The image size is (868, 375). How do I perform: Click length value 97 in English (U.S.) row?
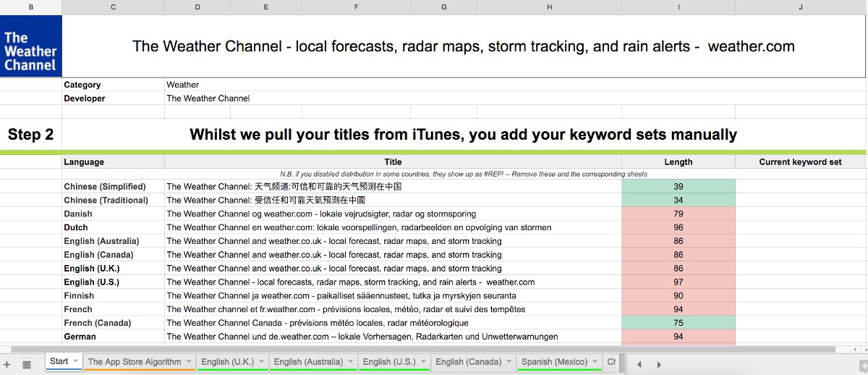[x=678, y=282]
